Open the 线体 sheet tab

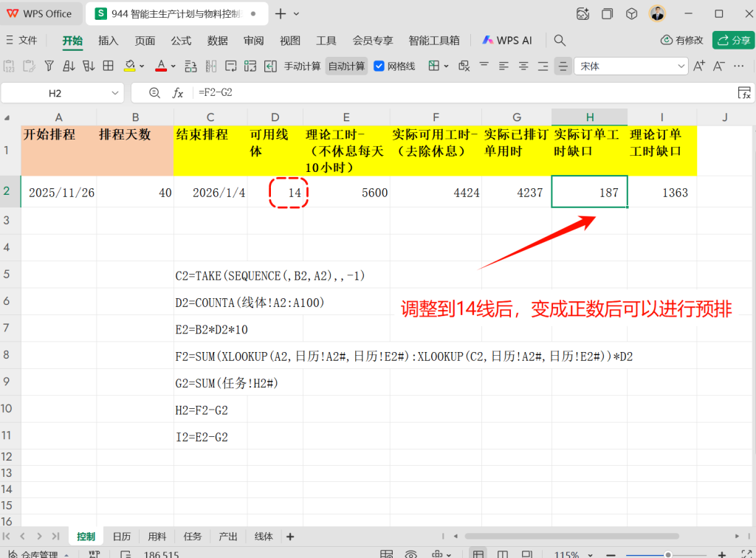click(264, 537)
